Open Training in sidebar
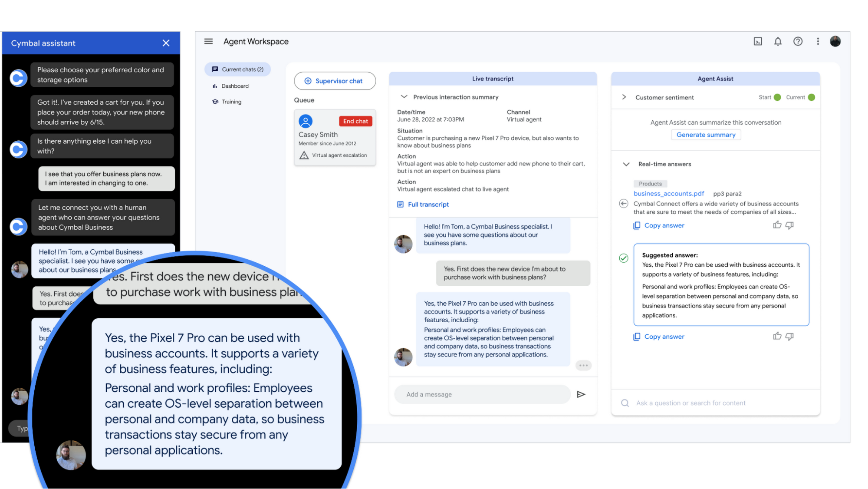 (227, 102)
